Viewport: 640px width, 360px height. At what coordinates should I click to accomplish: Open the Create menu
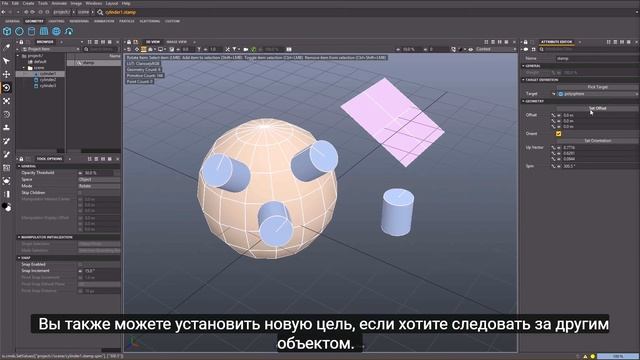pyautogui.click(x=28, y=3)
